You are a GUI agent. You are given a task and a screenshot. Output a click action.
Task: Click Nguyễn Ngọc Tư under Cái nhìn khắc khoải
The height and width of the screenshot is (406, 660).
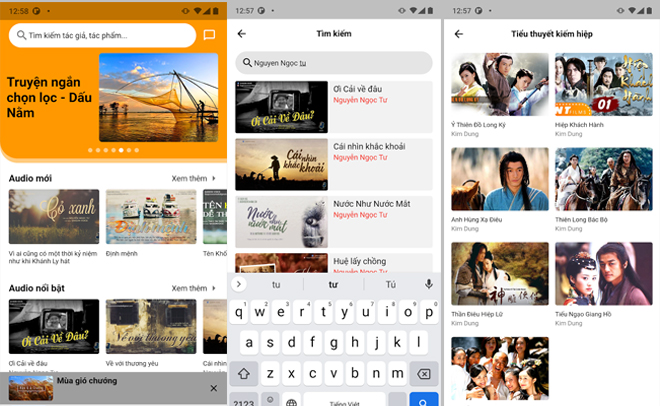click(360, 157)
